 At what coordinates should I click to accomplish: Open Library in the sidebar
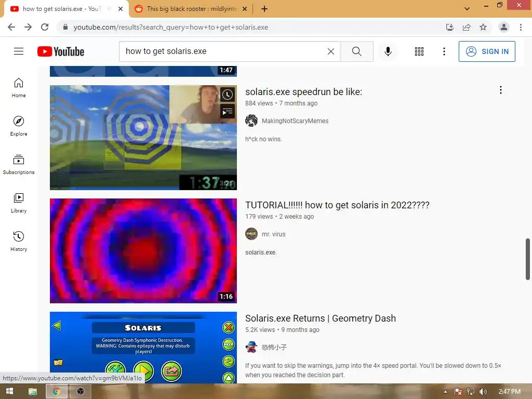click(19, 203)
